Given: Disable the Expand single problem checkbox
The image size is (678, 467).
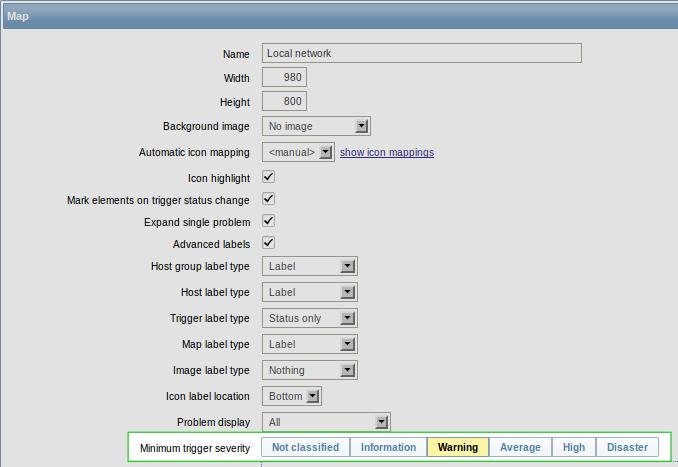Looking at the screenshot, I should pos(268,221).
